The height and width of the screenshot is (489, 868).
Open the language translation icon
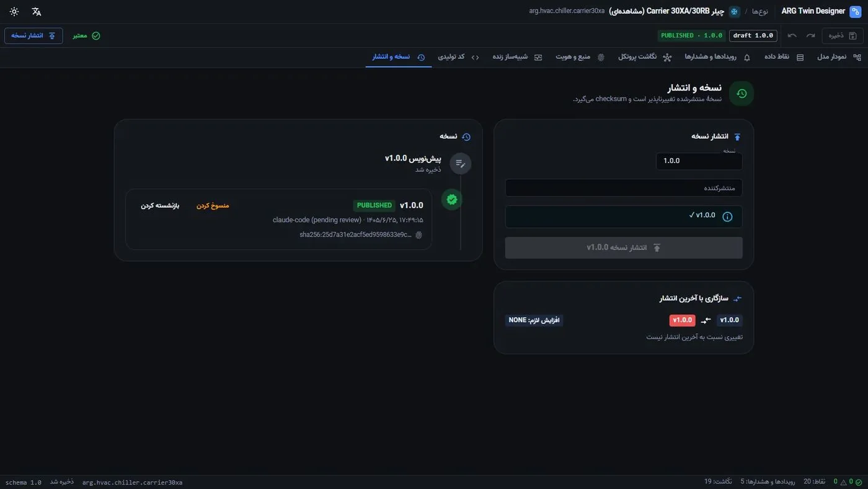pyautogui.click(x=37, y=12)
